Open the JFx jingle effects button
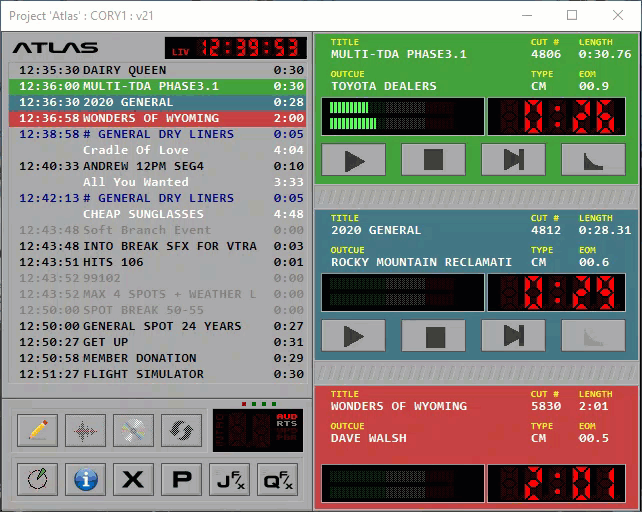642x512 pixels. pyautogui.click(x=229, y=480)
